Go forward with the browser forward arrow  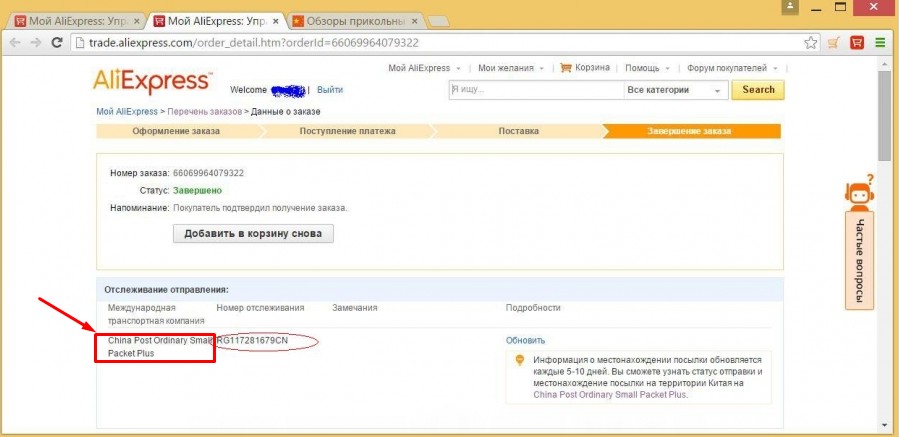click(36, 42)
